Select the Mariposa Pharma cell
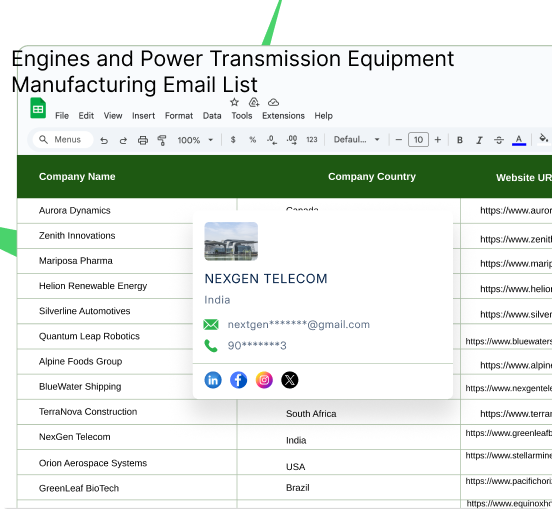 point(76,261)
